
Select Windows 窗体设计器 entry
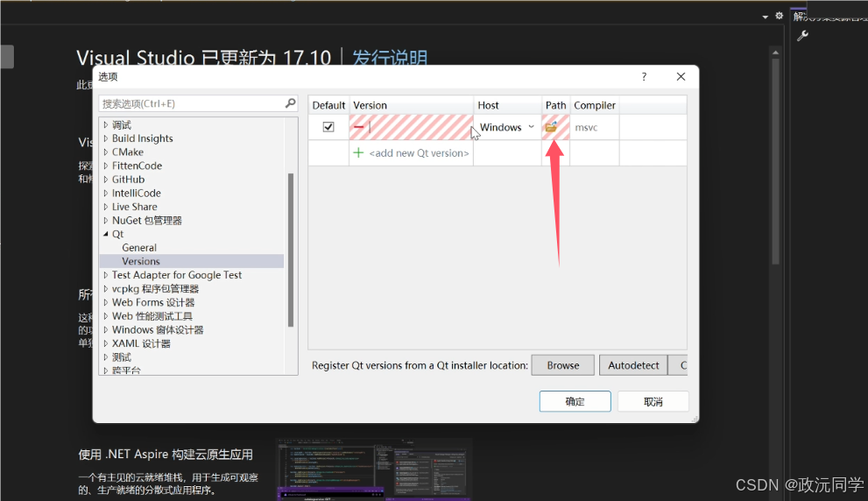pos(158,330)
